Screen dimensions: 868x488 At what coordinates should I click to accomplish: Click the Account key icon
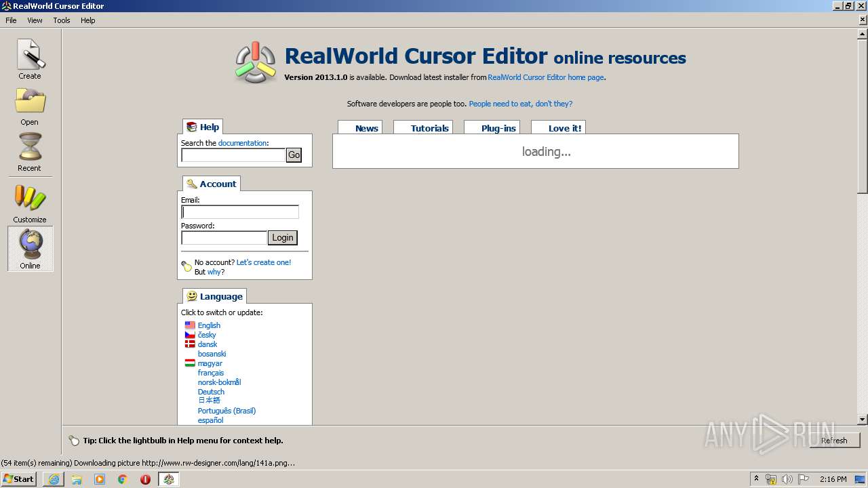(192, 184)
